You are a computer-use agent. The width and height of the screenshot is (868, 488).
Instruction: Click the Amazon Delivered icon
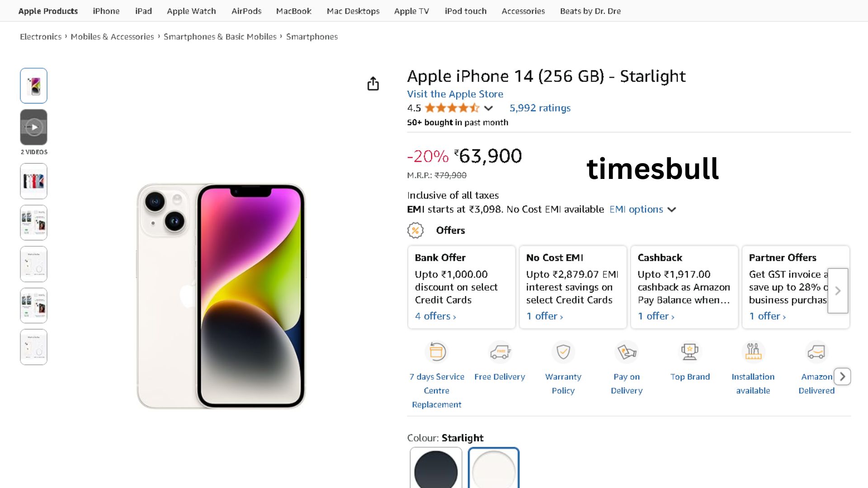pos(816,352)
